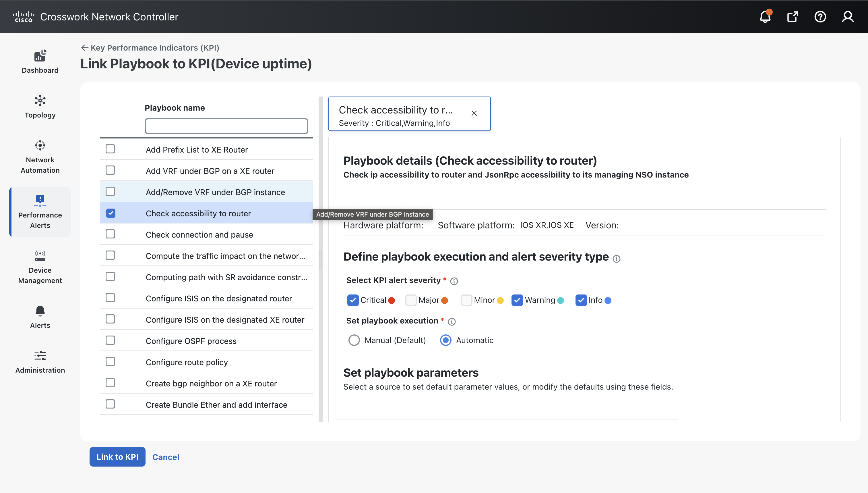Image resolution: width=868 pixels, height=493 pixels.
Task: Open the user account menu
Action: pyautogui.click(x=847, y=16)
